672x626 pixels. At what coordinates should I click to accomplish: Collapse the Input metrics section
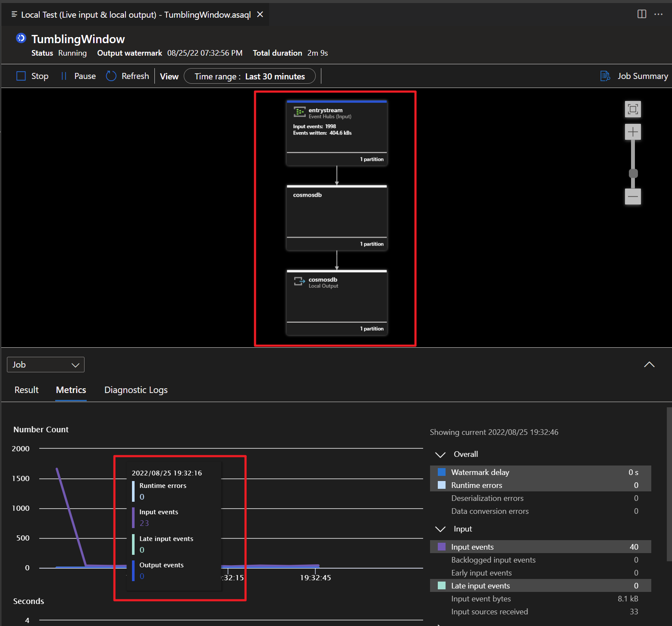(440, 529)
